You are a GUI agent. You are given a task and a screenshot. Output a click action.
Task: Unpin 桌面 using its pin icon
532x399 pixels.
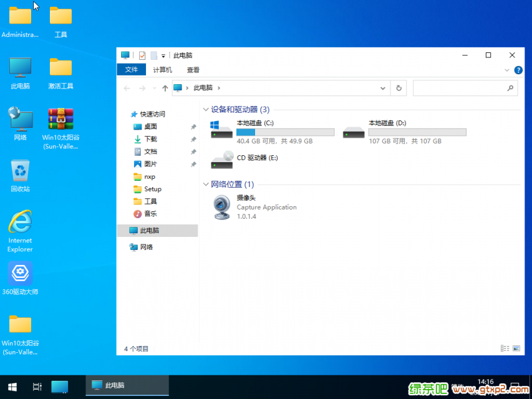[x=193, y=127]
